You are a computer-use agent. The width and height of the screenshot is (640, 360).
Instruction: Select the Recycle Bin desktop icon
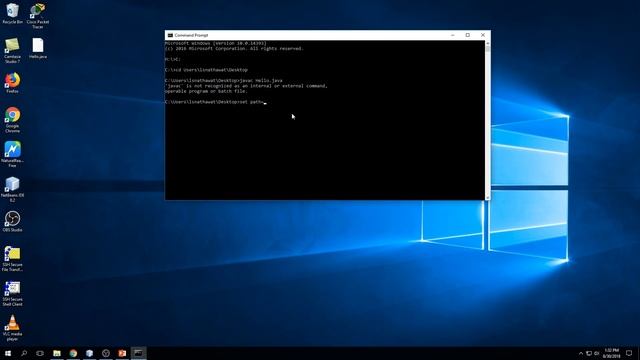pos(12,13)
